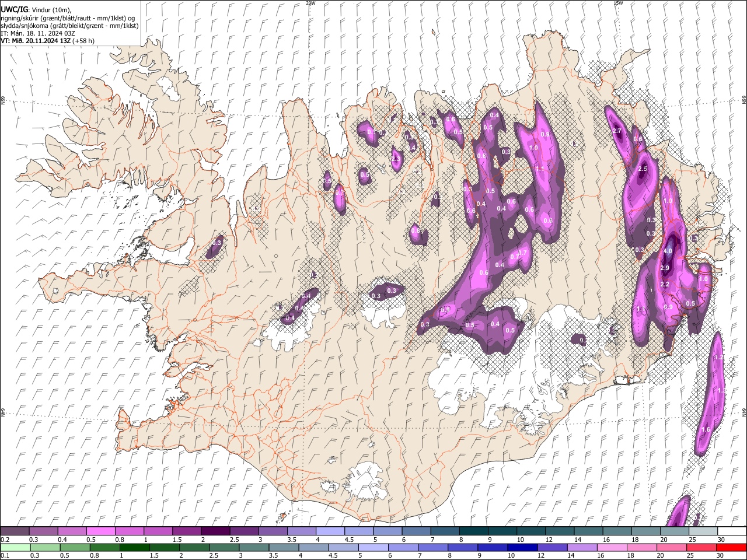Pick the light grey 25–30 snow legend swatch
747x560 pixels.
703,531
